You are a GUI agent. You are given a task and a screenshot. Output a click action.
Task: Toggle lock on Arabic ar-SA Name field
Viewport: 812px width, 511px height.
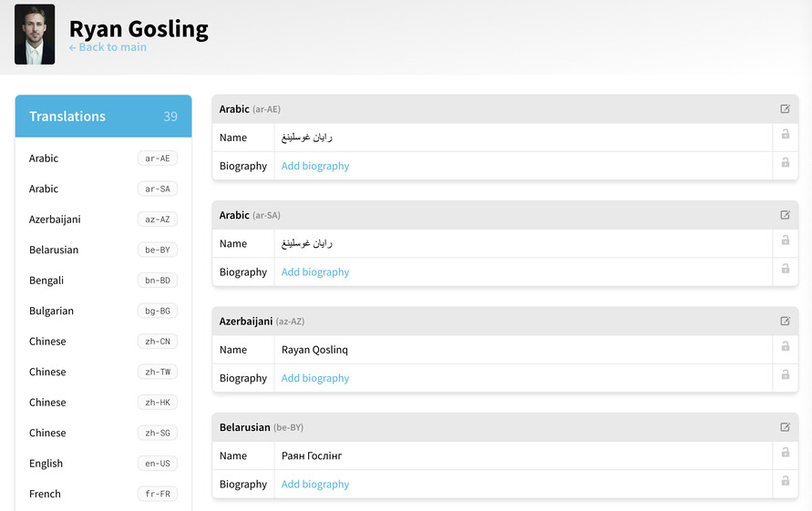click(786, 240)
